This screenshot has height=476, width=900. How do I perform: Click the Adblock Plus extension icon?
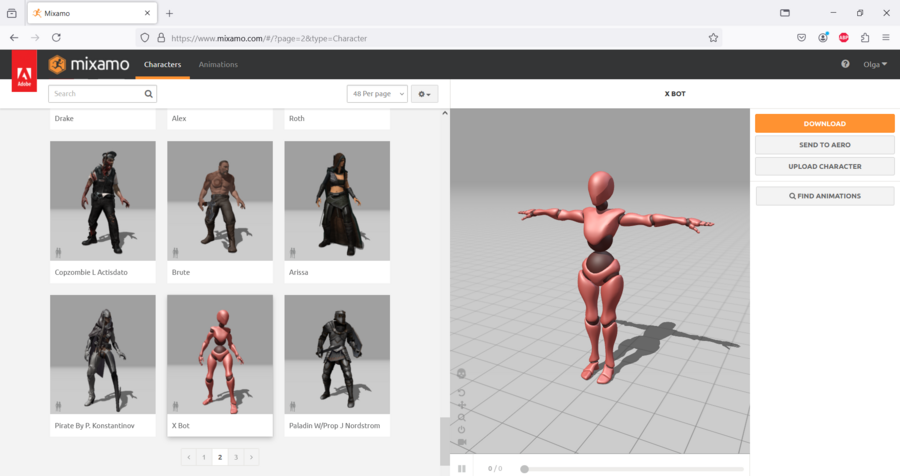pyautogui.click(x=843, y=38)
